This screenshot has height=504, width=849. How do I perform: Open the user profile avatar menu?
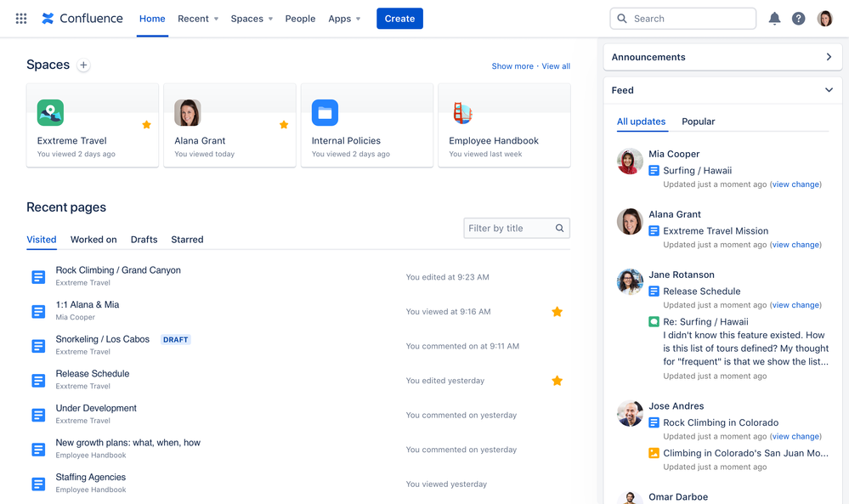pos(824,19)
